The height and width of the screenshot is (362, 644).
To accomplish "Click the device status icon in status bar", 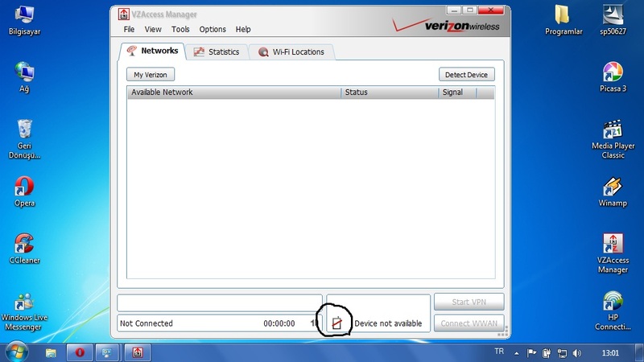I will pos(338,323).
